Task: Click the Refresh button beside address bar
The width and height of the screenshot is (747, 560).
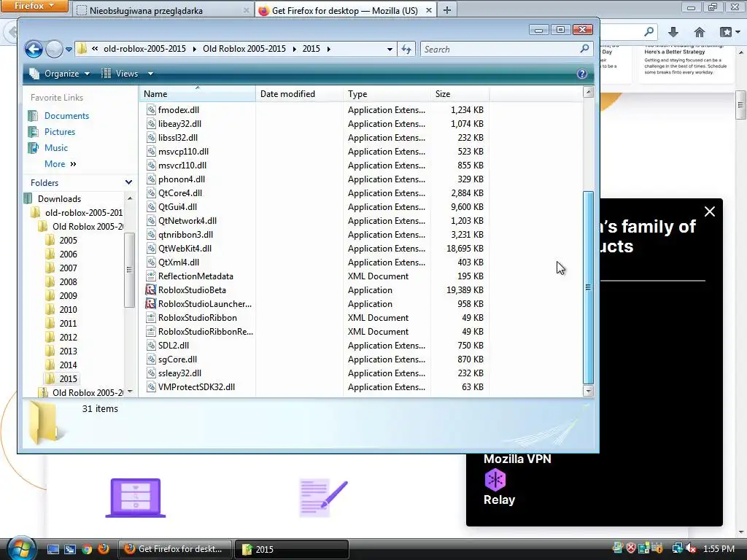Action: click(406, 49)
